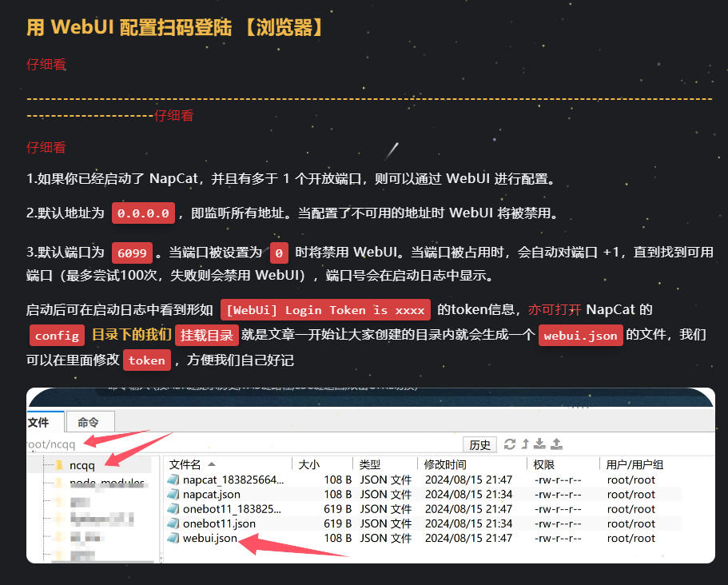
Task: Click 619 B size of onebot11.json
Action: click(337, 523)
